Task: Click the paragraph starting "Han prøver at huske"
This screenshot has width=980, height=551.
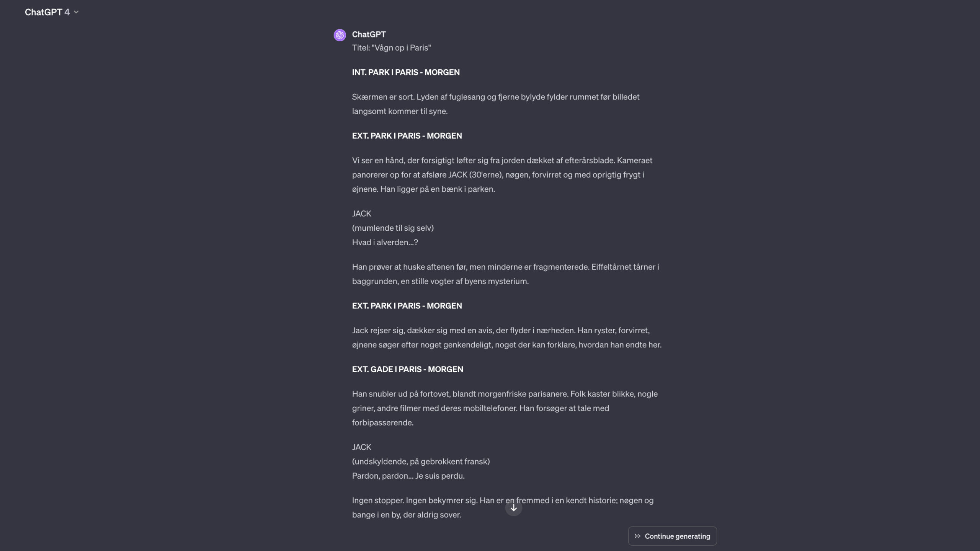Action: click(505, 274)
